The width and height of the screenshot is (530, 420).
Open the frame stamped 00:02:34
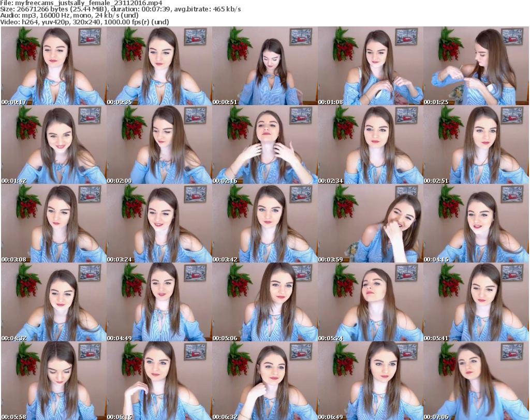coord(371,144)
